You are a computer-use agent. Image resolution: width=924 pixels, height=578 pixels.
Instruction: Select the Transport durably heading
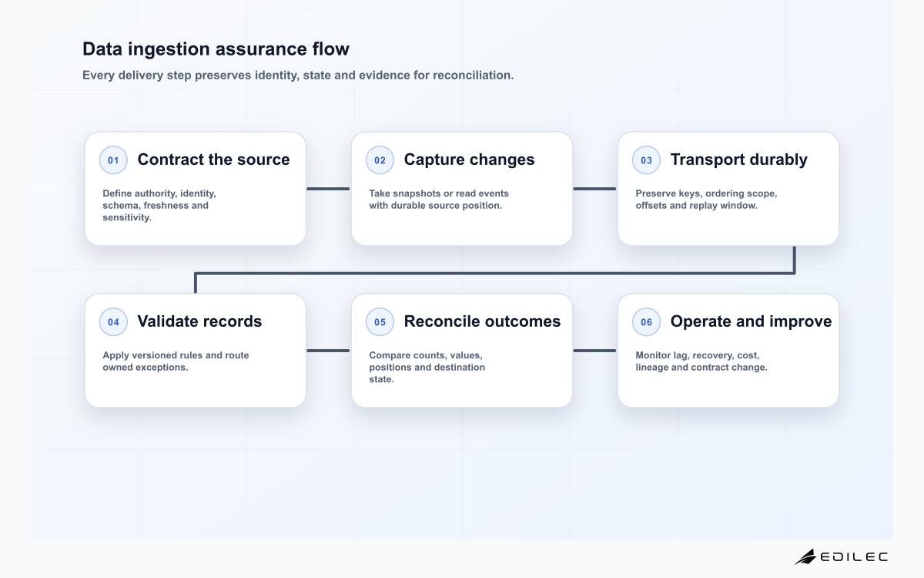tap(738, 160)
